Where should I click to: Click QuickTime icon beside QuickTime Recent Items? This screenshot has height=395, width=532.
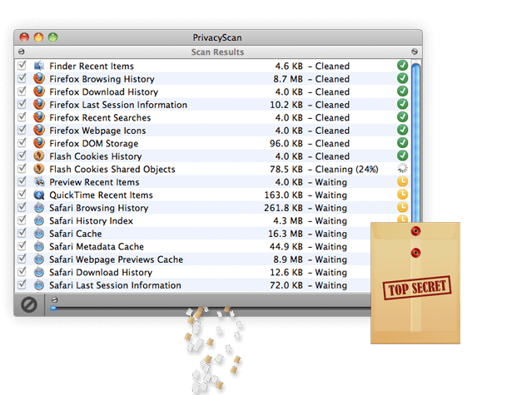click(39, 195)
